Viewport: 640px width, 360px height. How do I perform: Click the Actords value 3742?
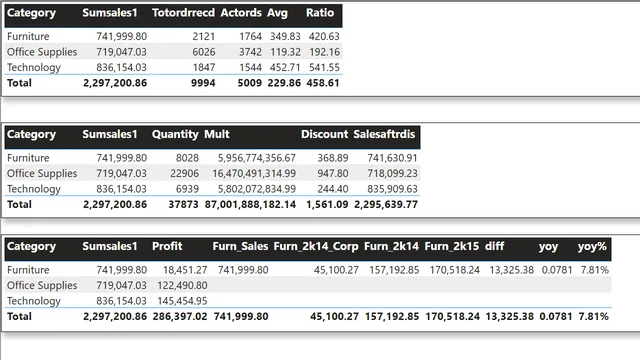click(250, 52)
